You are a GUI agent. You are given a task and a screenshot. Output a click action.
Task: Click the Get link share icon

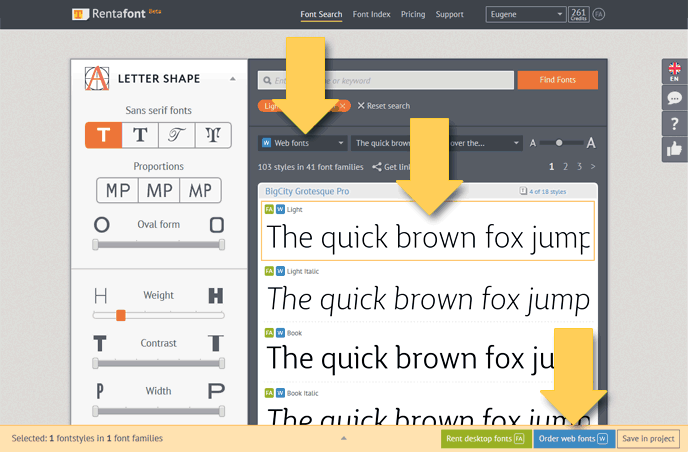pos(377,167)
